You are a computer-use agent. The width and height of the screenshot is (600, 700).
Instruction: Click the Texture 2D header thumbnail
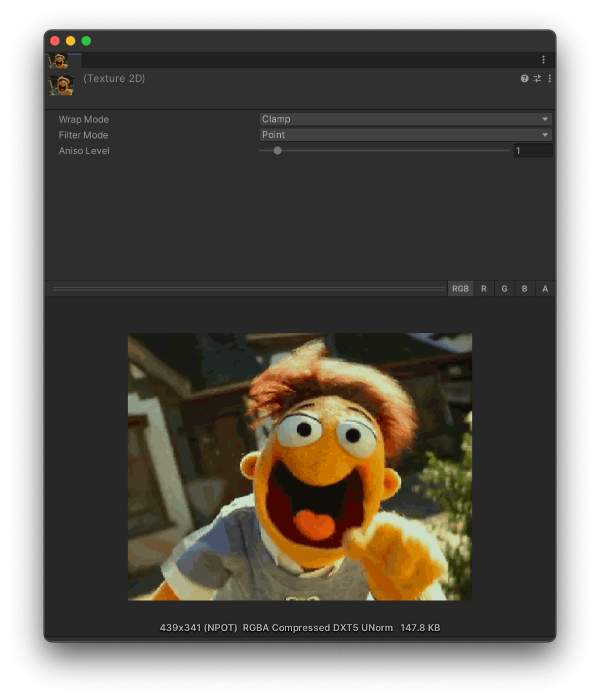point(62,85)
